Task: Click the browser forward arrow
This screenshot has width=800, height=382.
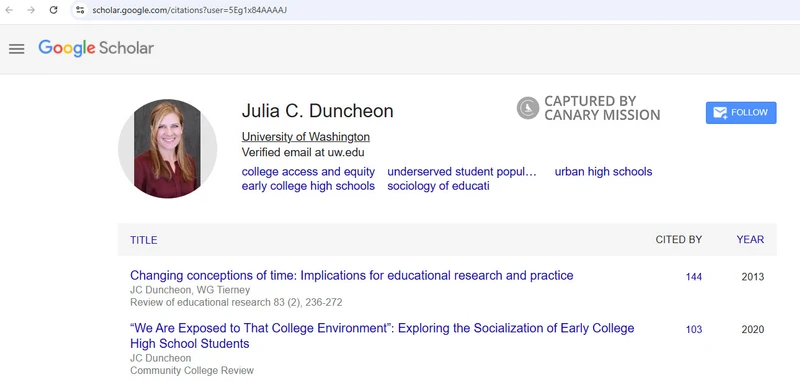Action: pos(31,10)
